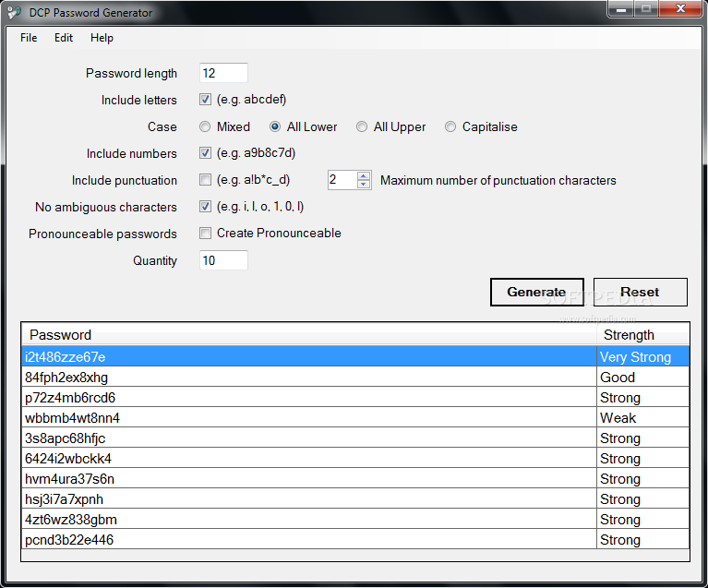Click the Password column header

pos(309,335)
